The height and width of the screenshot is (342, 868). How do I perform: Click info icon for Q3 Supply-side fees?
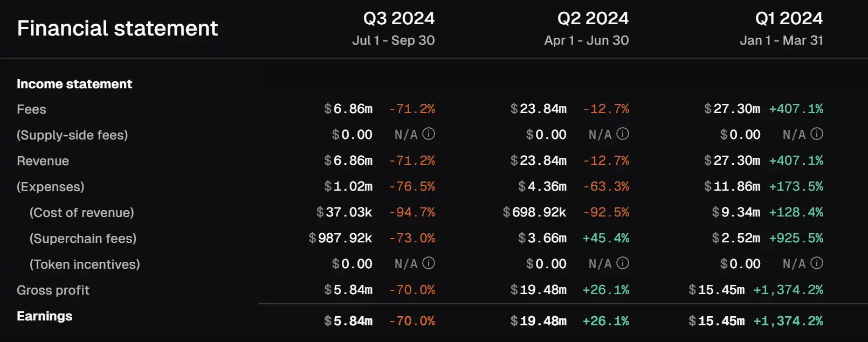click(x=429, y=134)
